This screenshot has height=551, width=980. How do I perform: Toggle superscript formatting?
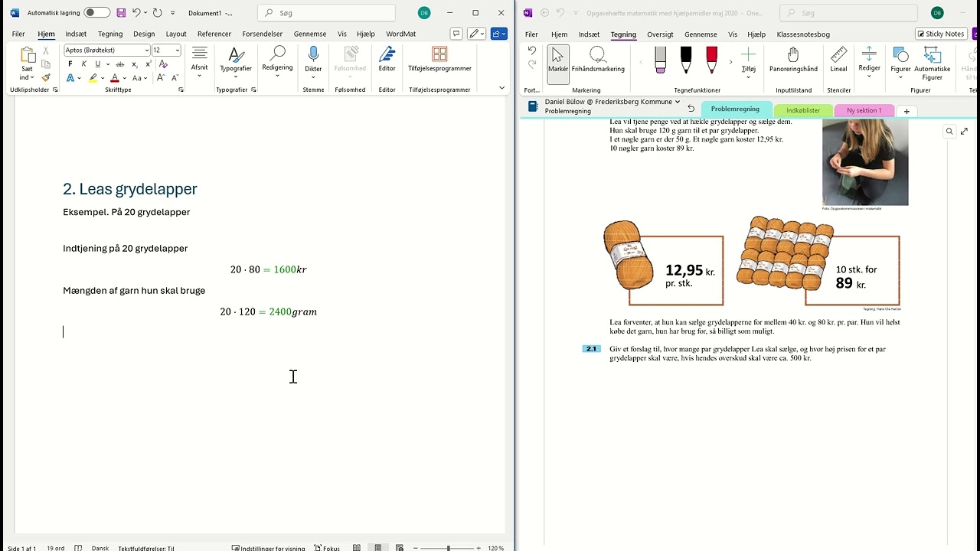point(148,64)
